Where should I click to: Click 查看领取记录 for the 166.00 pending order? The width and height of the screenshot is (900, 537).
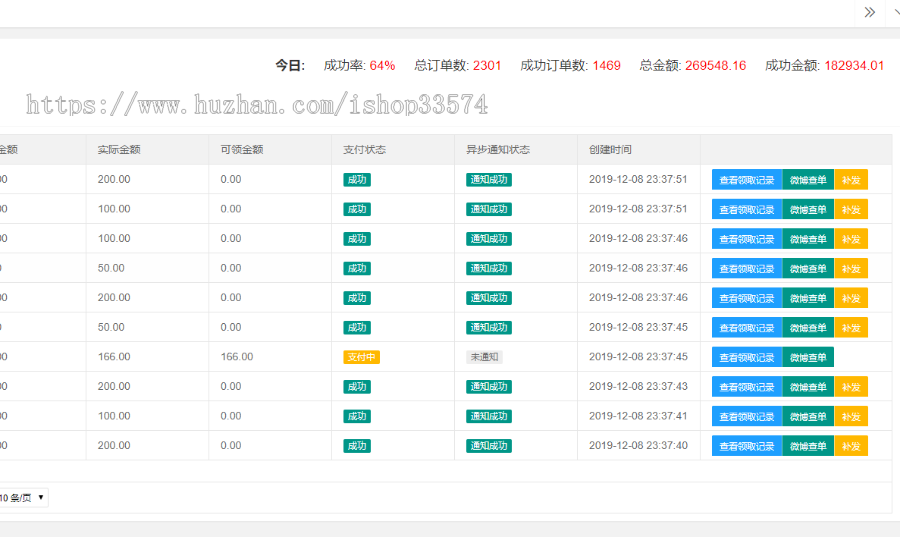point(746,357)
